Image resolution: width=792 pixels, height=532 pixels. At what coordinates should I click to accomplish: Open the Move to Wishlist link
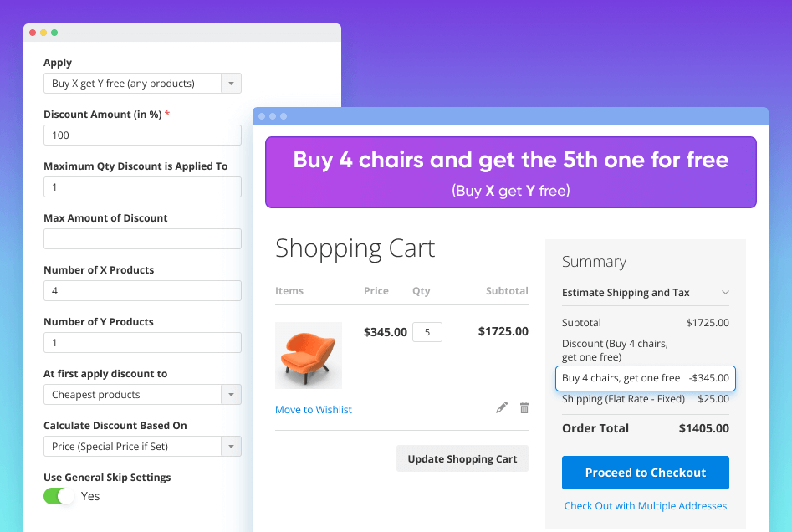coord(314,410)
